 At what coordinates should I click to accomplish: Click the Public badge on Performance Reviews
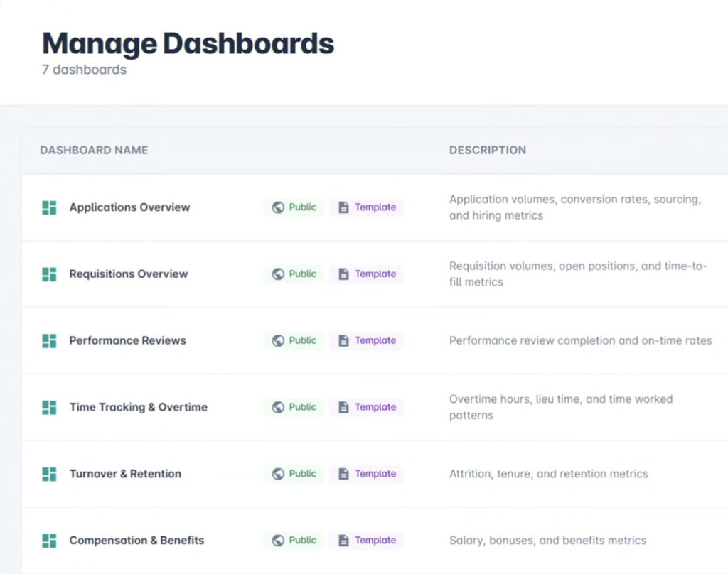point(294,341)
